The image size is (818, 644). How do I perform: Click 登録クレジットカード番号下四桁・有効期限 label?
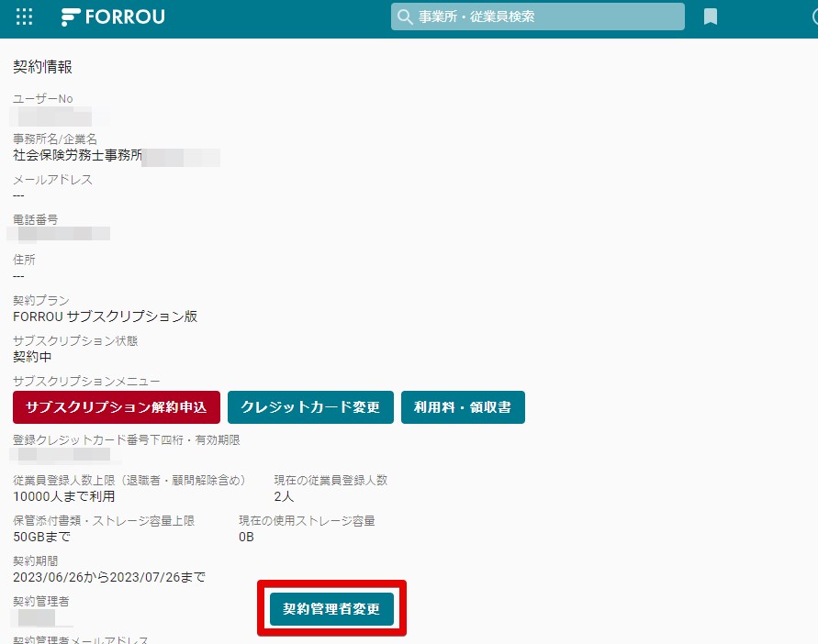tap(127, 440)
